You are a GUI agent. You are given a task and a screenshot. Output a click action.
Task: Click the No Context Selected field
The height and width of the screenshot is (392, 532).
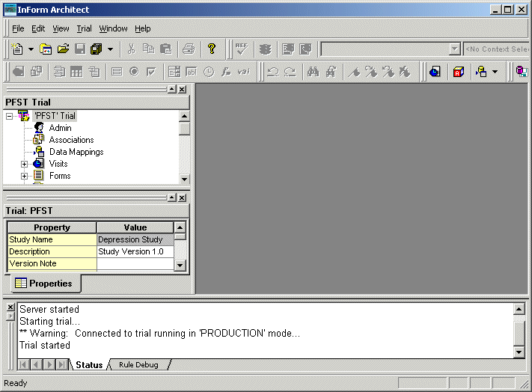496,49
